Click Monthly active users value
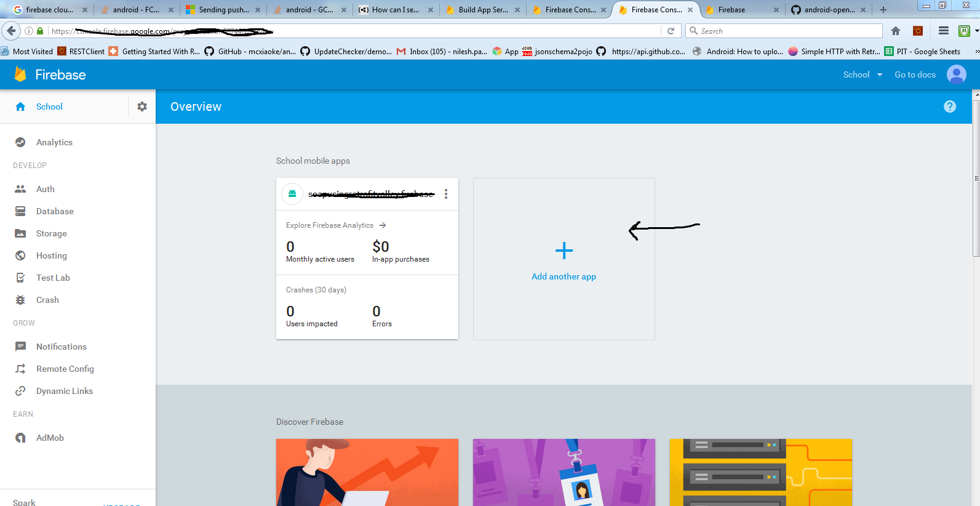This screenshot has height=506, width=980. coord(290,247)
